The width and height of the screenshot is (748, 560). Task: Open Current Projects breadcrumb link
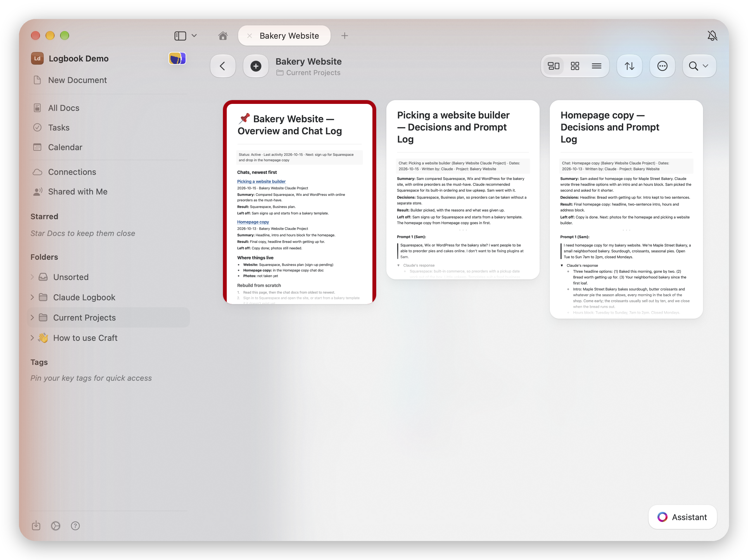tap(308, 73)
